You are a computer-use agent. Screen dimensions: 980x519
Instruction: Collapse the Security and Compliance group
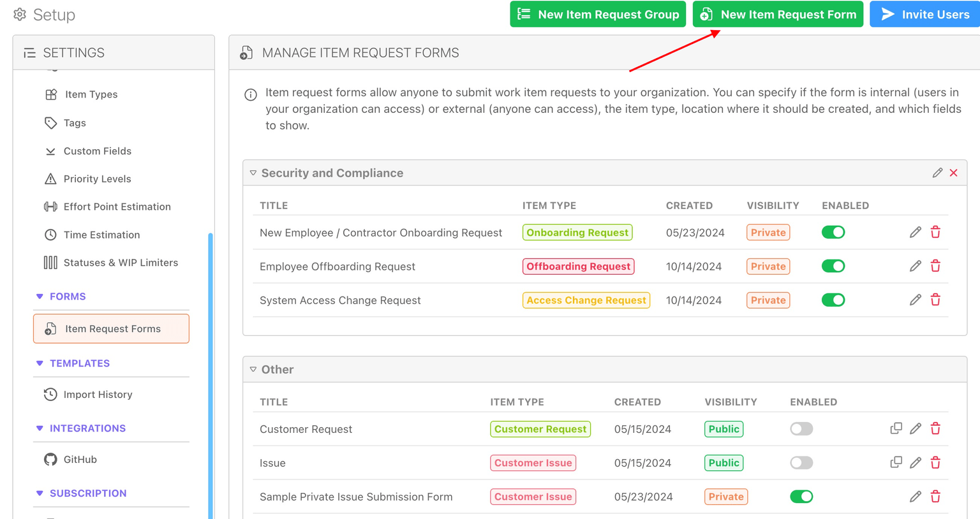(253, 173)
